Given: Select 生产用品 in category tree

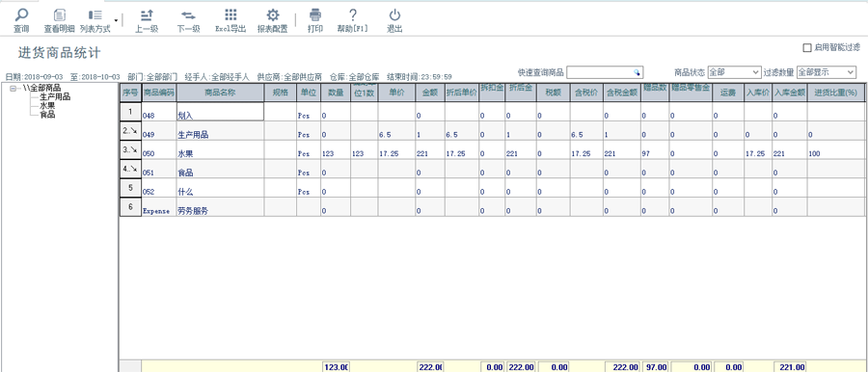Looking at the screenshot, I should (x=55, y=97).
